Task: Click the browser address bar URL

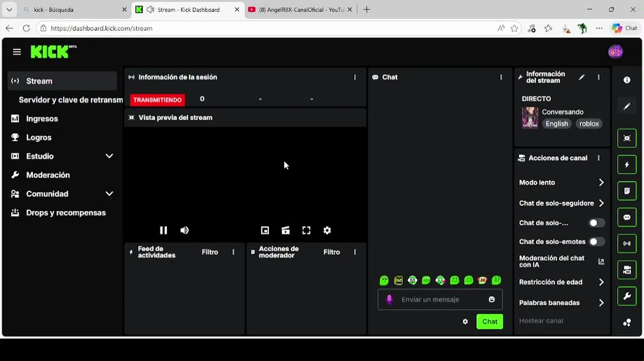Action: 102,29
